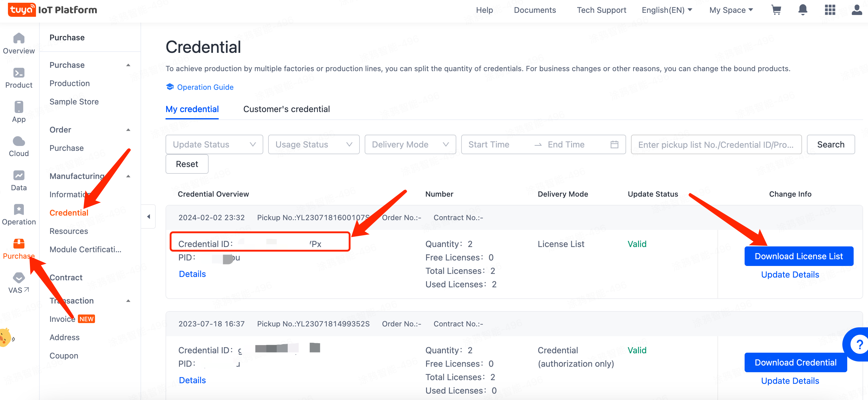Open the shopping cart icon
Viewport: 868px width, 400px height.
pyautogui.click(x=776, y=10)
